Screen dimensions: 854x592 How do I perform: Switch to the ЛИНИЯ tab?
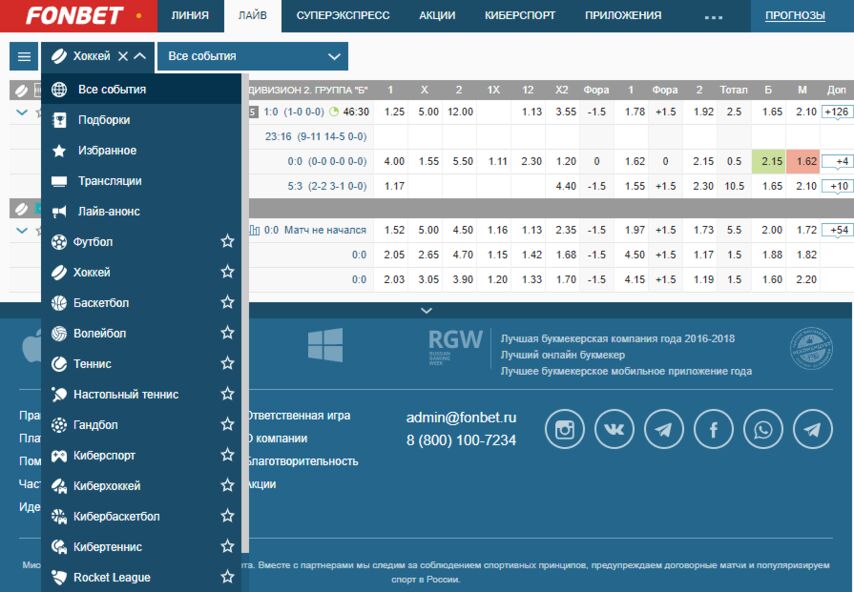(x=190, y=15)
